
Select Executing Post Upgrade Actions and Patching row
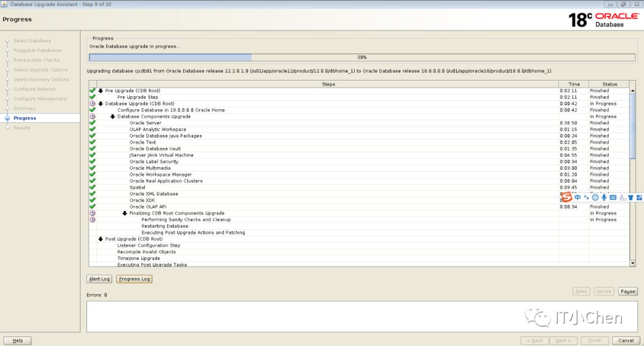pos(359,233)
